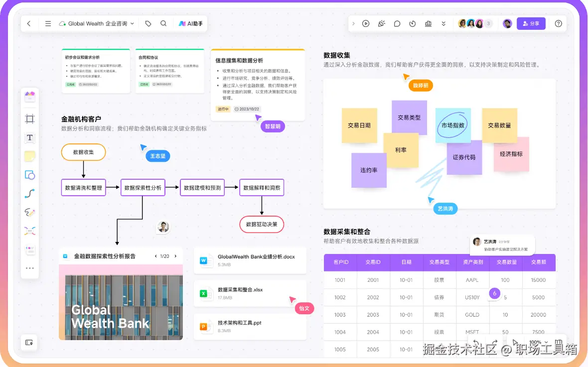Image resolution: width=588 pixels, height=367 pixels.
Task: Select the Shape tool
Action: (x=29, y=175)
